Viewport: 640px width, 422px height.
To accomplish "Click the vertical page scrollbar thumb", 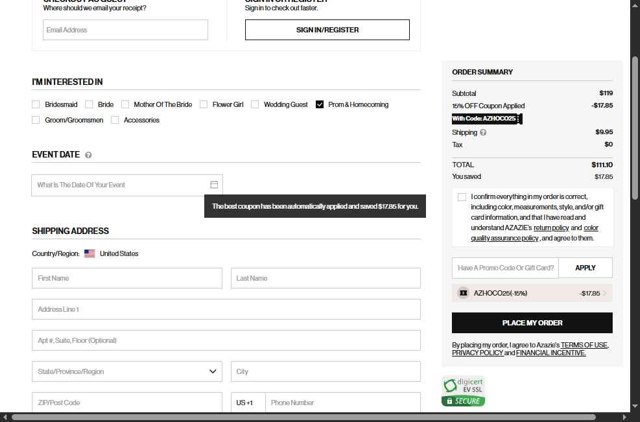I will [x=635, y=129].
